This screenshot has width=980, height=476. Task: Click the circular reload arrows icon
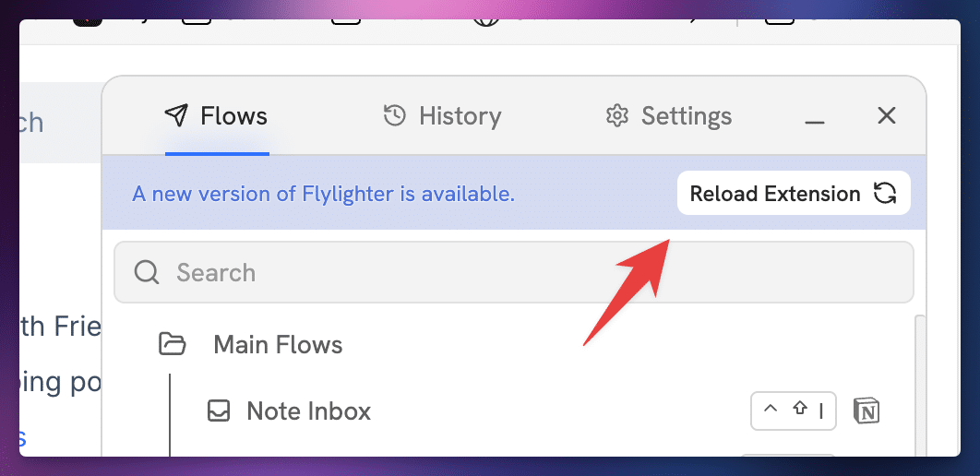[x=885, y=194]
